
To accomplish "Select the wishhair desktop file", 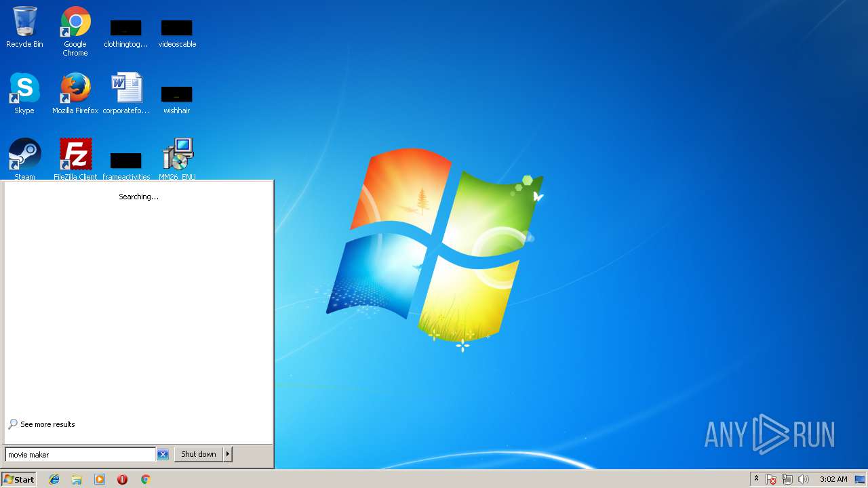I will point(177,100).
